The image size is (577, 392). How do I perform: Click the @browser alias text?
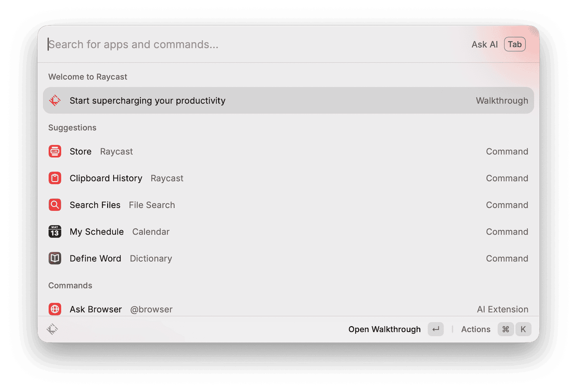tap(151, 309)
